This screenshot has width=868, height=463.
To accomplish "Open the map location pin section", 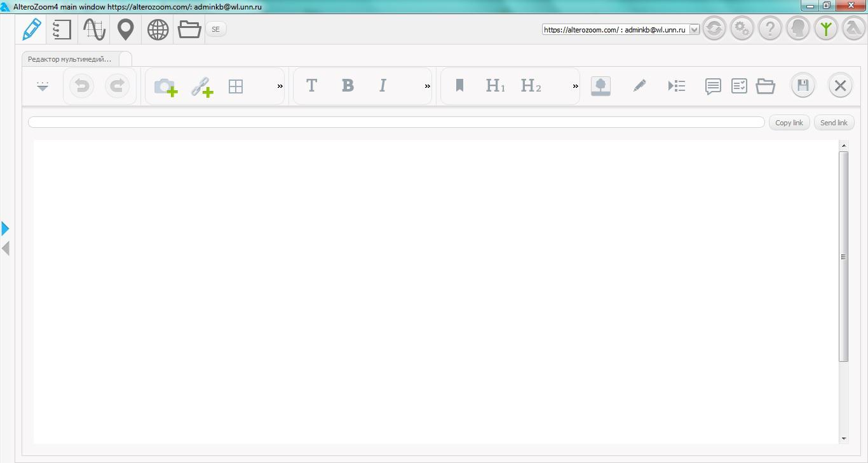I will coord(126,29).
